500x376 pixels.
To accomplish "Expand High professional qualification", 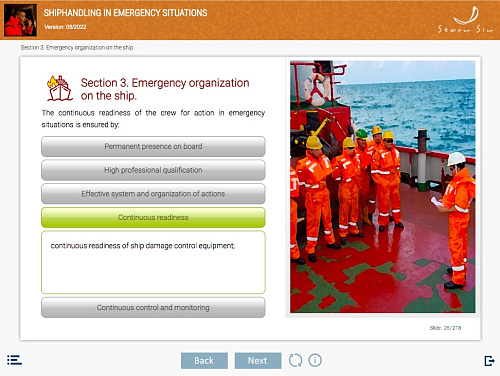I will click(x=153, y=170).
